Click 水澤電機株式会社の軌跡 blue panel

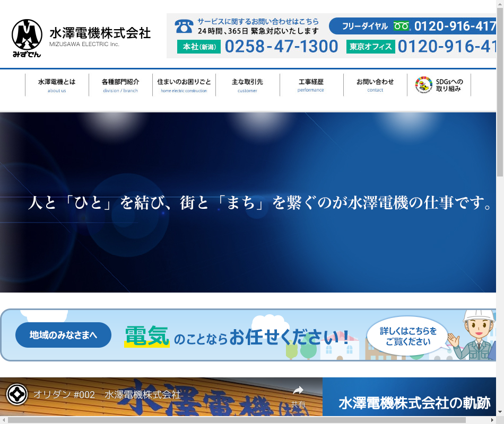click(x=414, y=403)
